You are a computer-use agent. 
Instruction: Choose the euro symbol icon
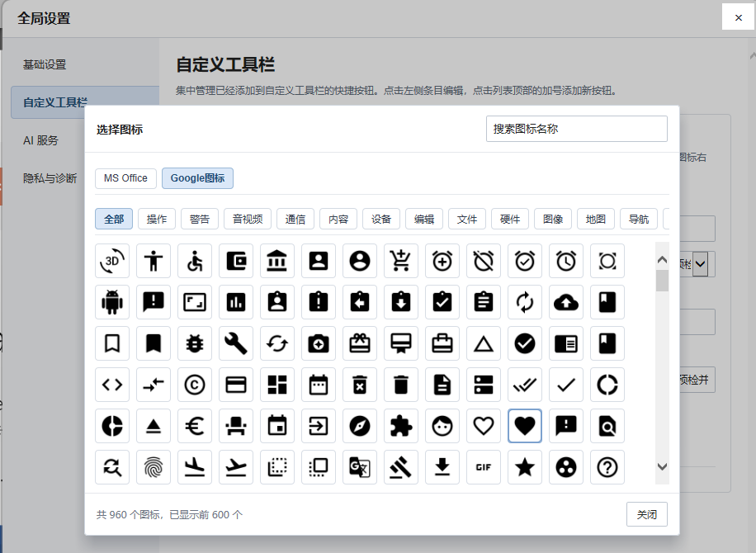click(x=195, y=426)
